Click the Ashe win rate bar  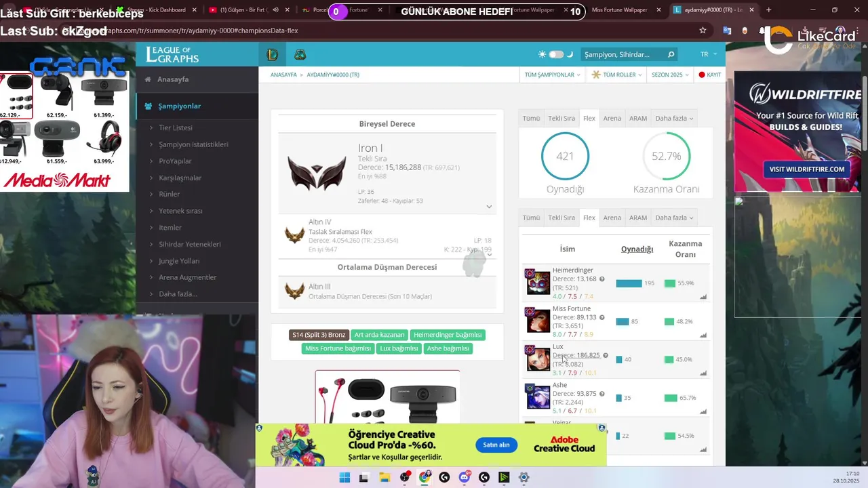pos(671,398)
